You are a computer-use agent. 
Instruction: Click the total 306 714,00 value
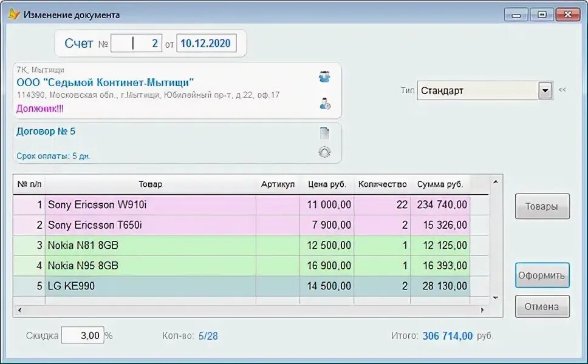(x=448, y=336)
